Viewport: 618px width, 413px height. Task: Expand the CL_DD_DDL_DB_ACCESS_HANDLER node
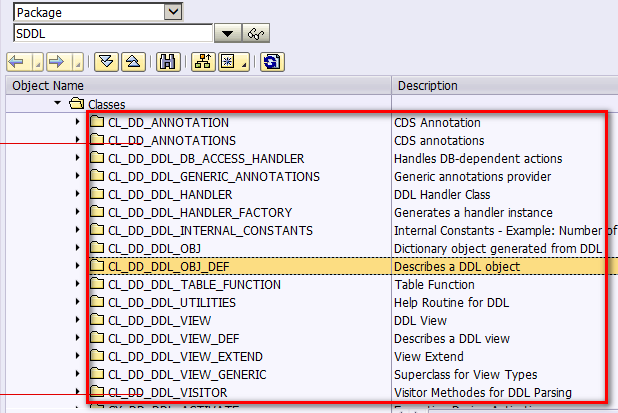click(78, 158)
